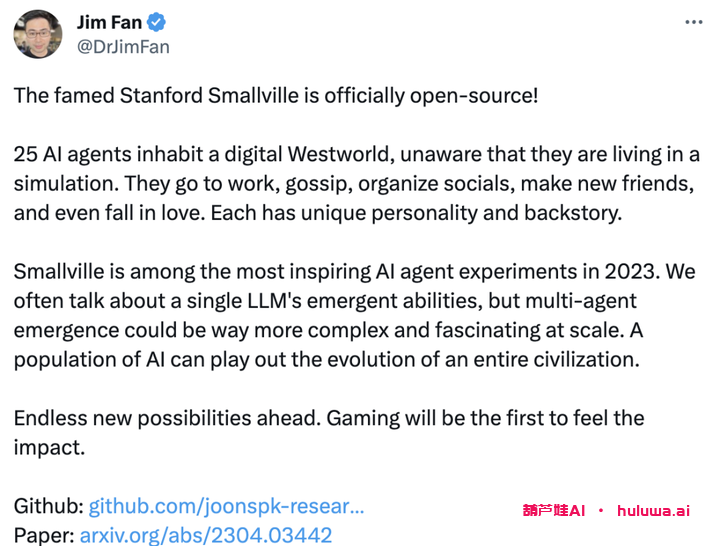
Task: Click the dot separator in the watermark
Action: click(x=601, y=510)
